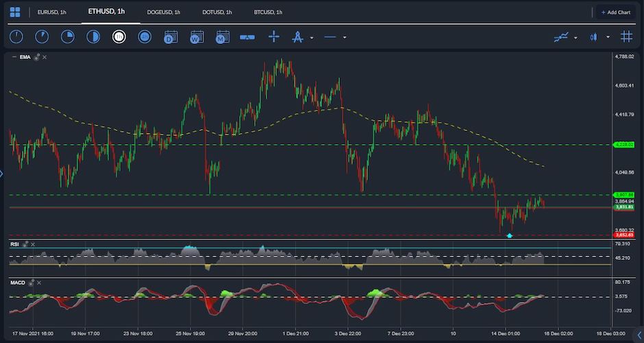Click the 4,418.79 price axis label
The image size is (644, 343).
[624, 115]
